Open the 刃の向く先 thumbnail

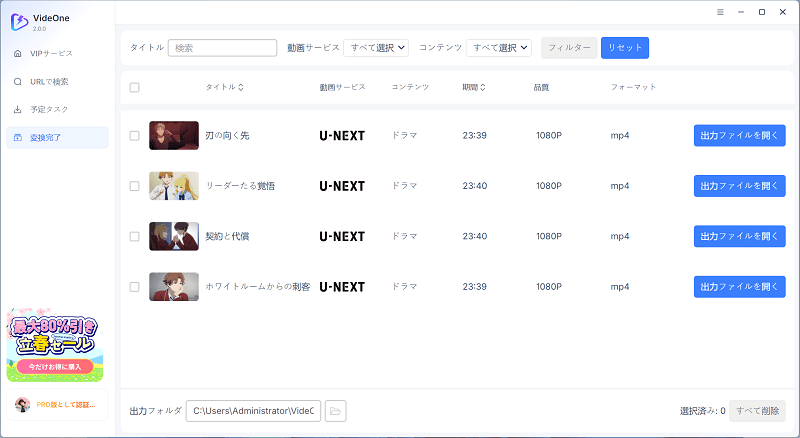tap(174, 136)
